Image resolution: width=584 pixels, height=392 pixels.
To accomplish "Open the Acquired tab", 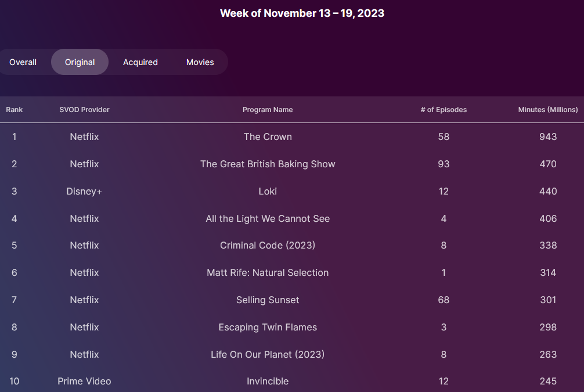I will tap(140, 62).
